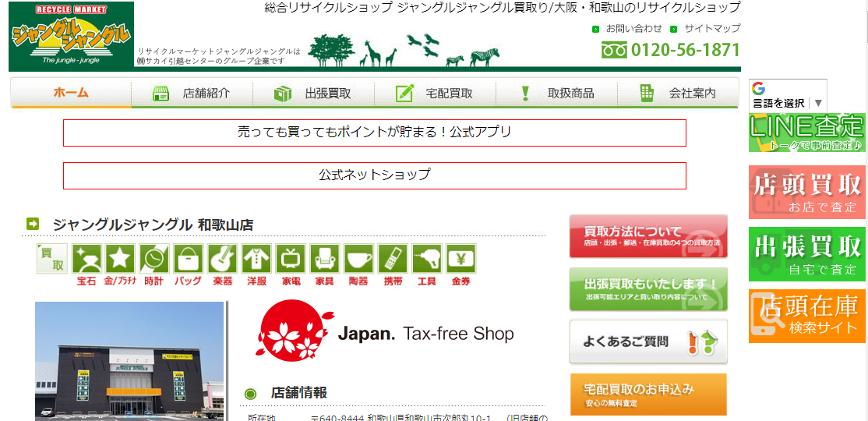The width and height of the screenshot is (868, 421).
Task: Select the 家電 television category icon
Action: tap(291, 259)
